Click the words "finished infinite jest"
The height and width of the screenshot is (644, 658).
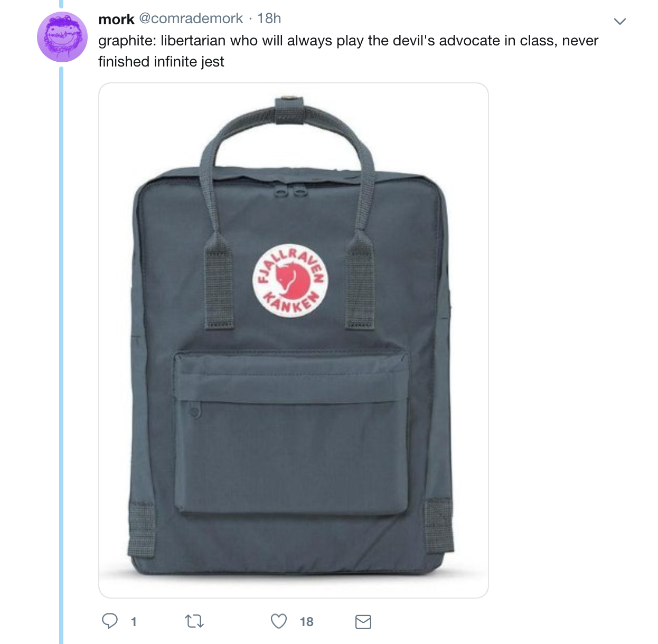[x=161, y=62]
